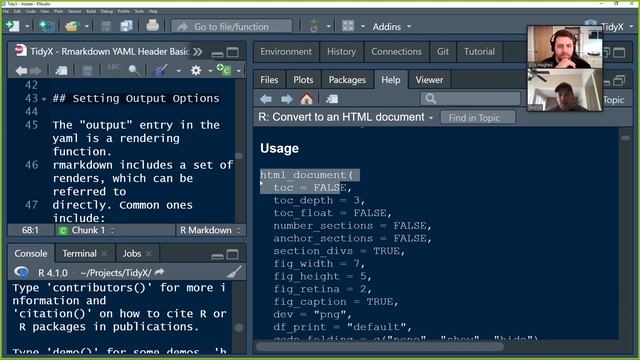Open the version control dropdown arrow
The width and height of the screenshot is (640, 360).
click(x=328, y=27)
